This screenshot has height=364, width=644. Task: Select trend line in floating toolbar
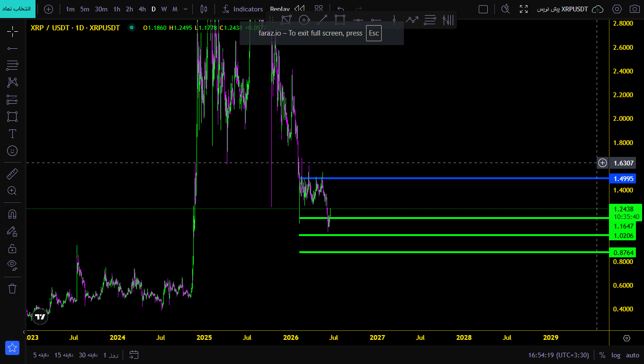point(322,20)
